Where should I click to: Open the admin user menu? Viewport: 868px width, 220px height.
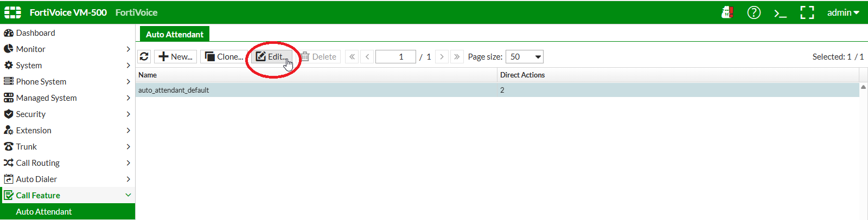click(x=843, y=12)
